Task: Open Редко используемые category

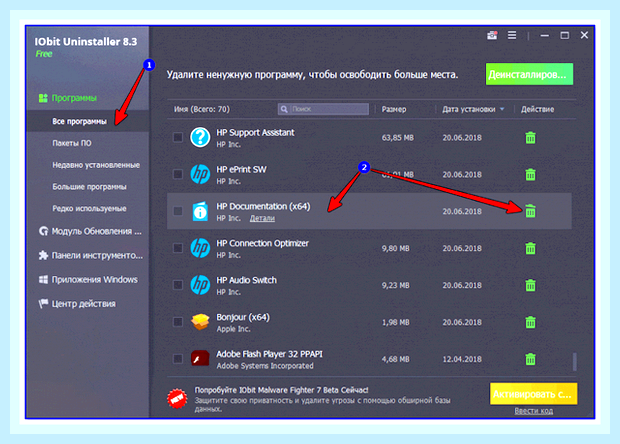Action: point(89,208)
